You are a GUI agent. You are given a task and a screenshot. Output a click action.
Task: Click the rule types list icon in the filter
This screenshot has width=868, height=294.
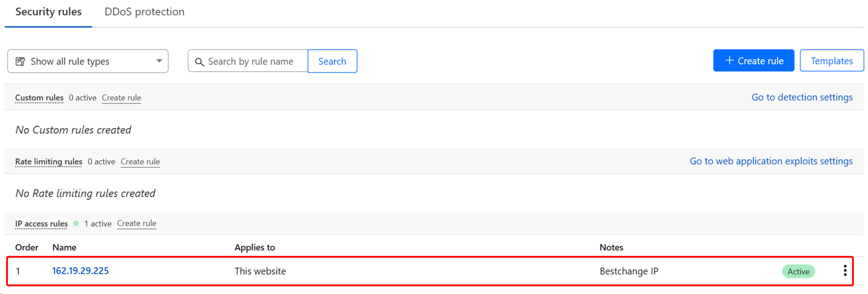point(20,61)
